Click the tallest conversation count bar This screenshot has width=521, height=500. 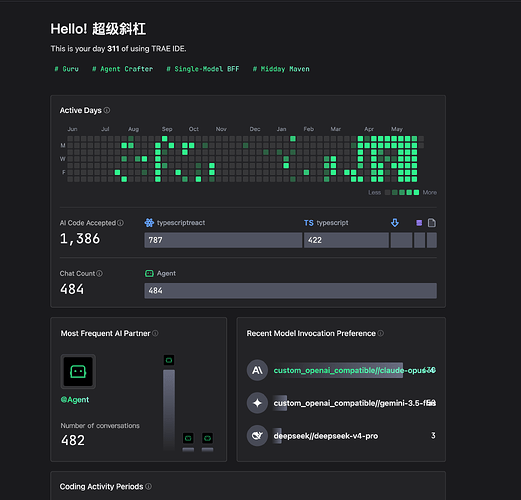click(169, 410)
